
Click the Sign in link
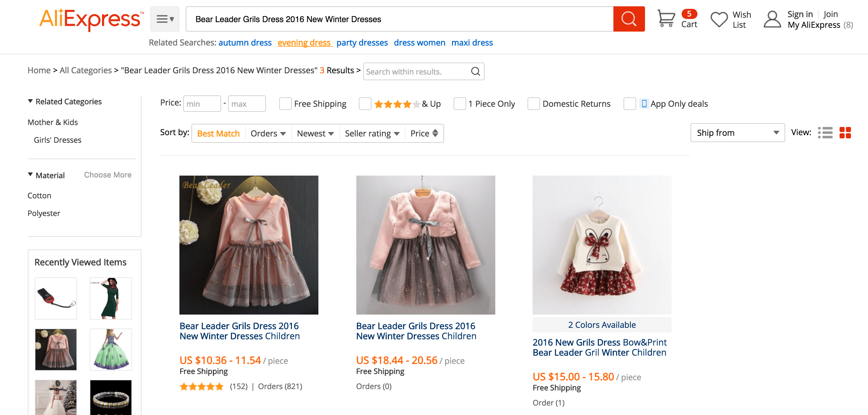click(800, 14)
